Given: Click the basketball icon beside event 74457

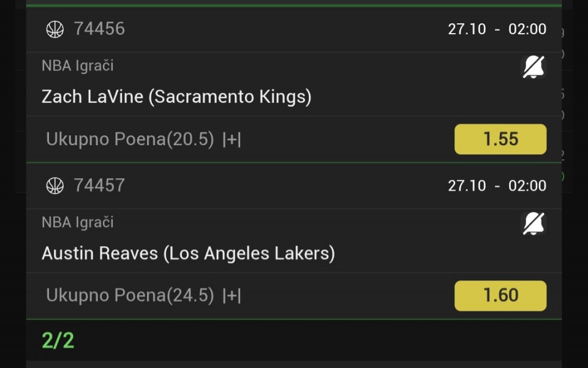Looking at the screenshot, I should pyautogui.click(x=55, y=186).
